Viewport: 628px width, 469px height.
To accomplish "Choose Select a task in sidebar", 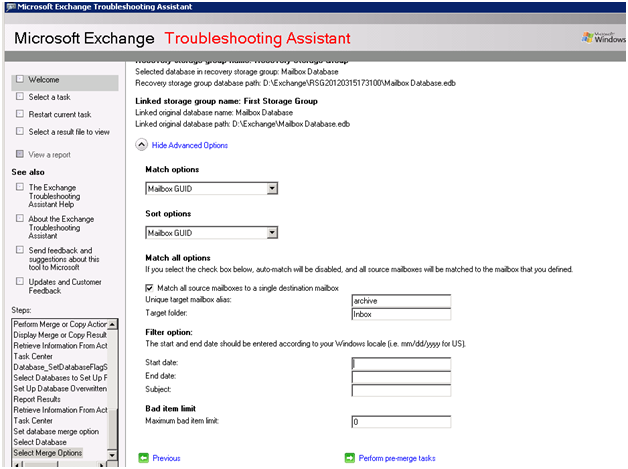I will click(49, 97).
